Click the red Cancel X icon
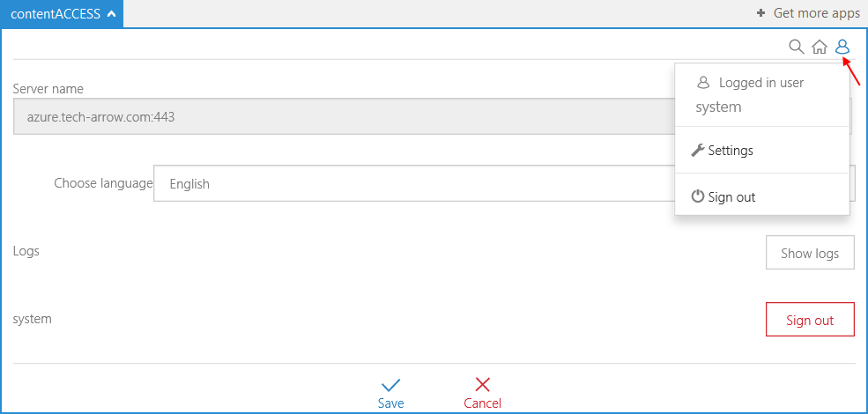The width and height of the screenshot is (868, 414). pyautogui.click(x=482, y=385)
